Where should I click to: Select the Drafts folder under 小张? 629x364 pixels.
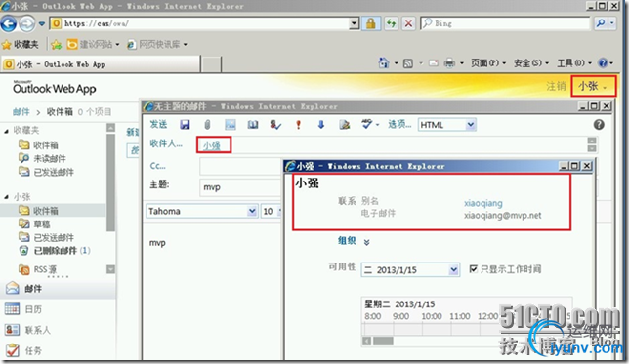pyautogui.click(x=34, y=223)
